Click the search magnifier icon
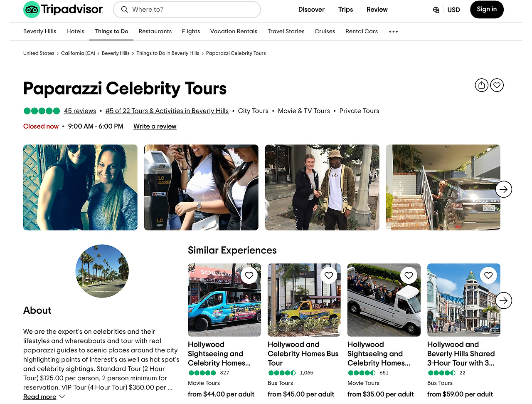 (x=124, y=9)
